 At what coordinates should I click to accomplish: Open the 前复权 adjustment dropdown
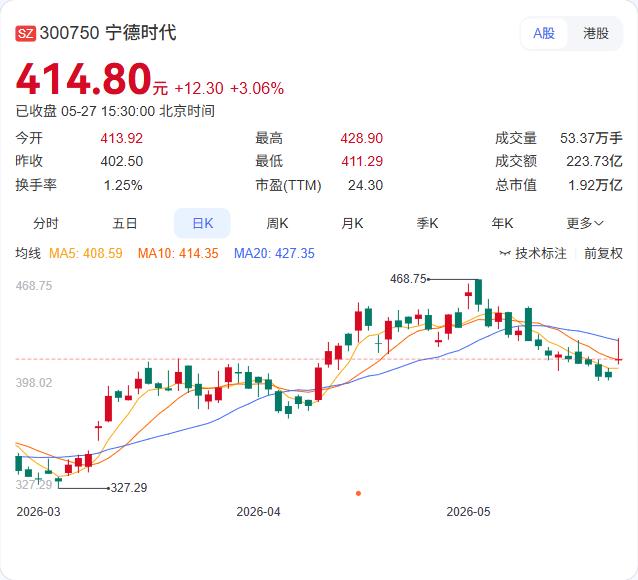[603, 254]
